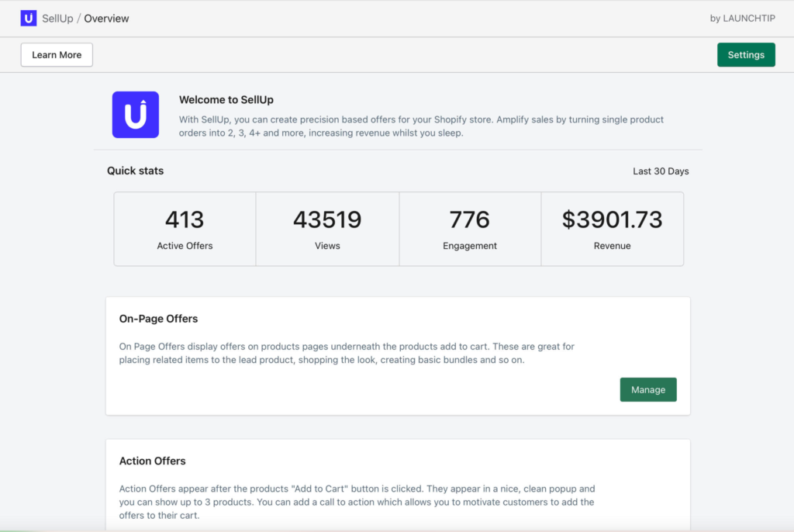Screen dimensions: 794x532
Task: Click the 413 Active Offers stat
Action: [x=185, y=229]
